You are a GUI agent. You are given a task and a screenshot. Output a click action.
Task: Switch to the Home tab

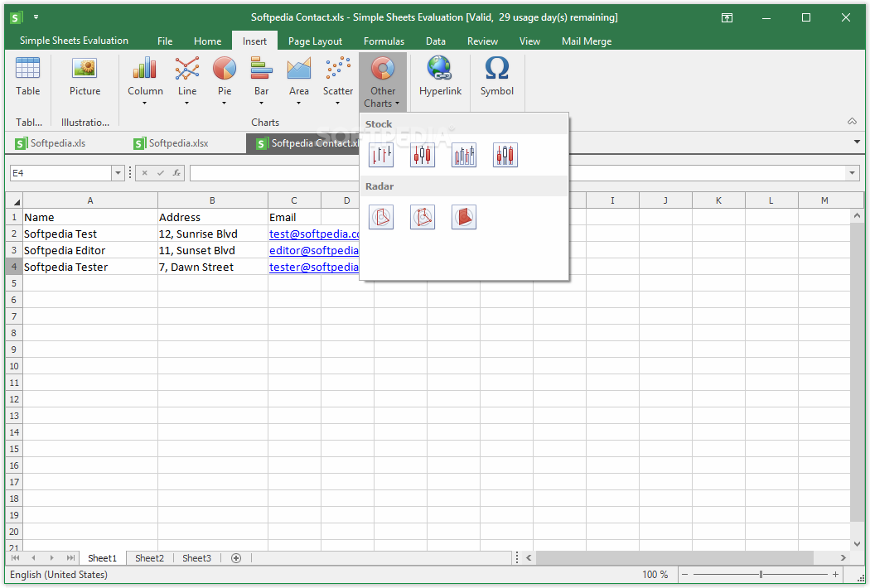207,41
